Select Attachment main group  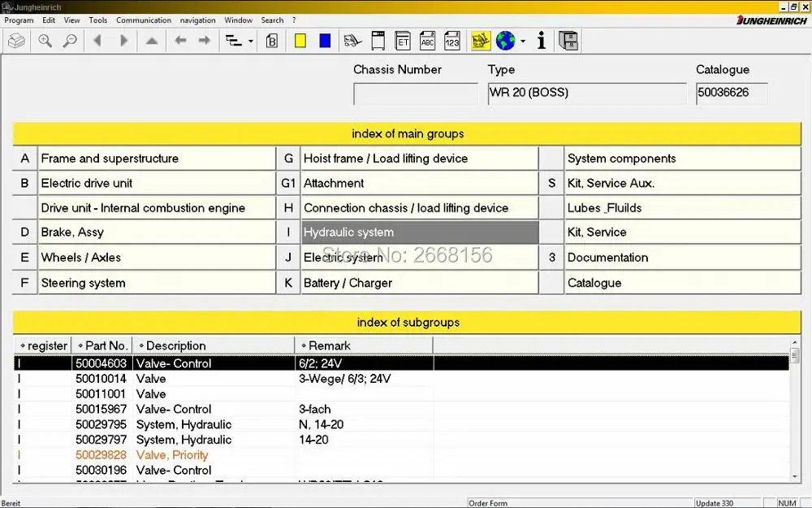click(420, 183)
